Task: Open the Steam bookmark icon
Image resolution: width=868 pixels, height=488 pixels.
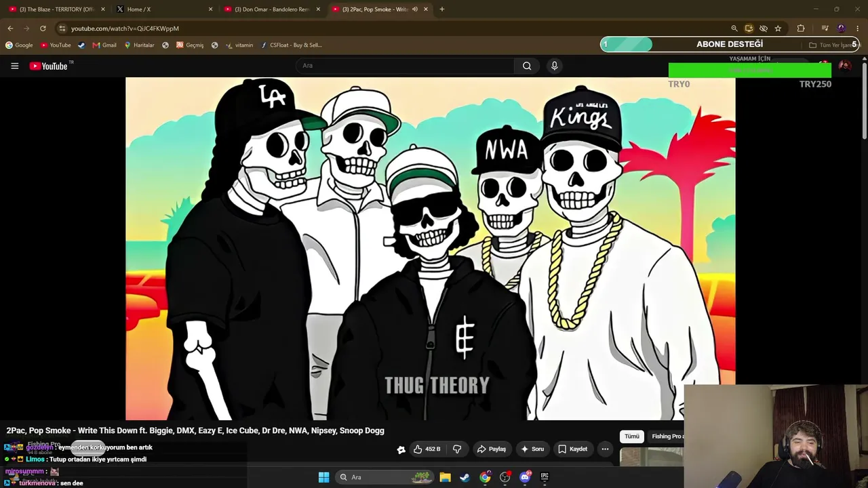Action: [x=81, y=45]
